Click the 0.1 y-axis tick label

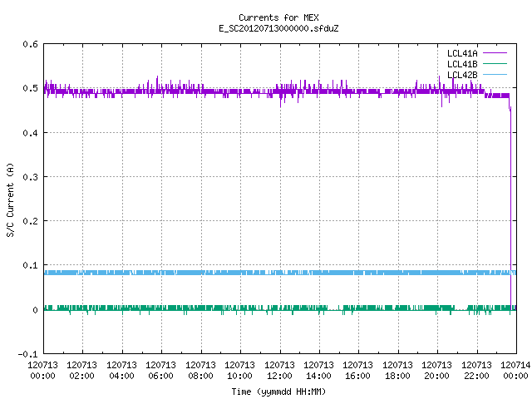[x=30, y=265]
